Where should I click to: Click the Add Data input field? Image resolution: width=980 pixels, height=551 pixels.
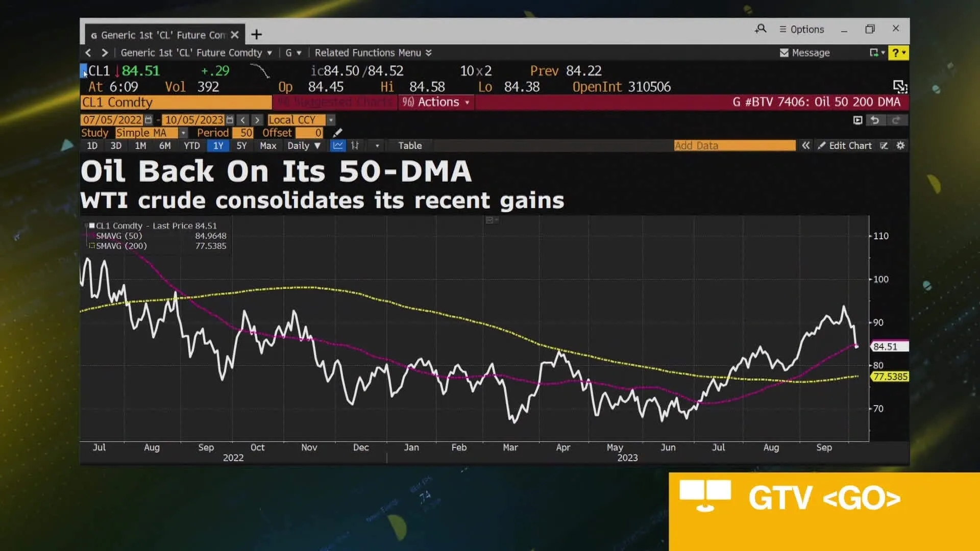click(x=734, y=145)
